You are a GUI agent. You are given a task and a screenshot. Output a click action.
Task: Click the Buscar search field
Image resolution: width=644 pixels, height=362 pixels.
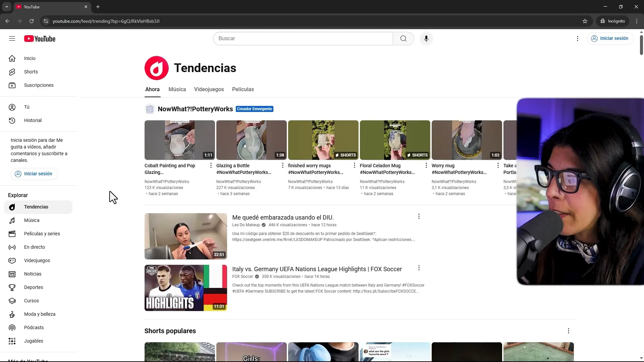[303, 39]
